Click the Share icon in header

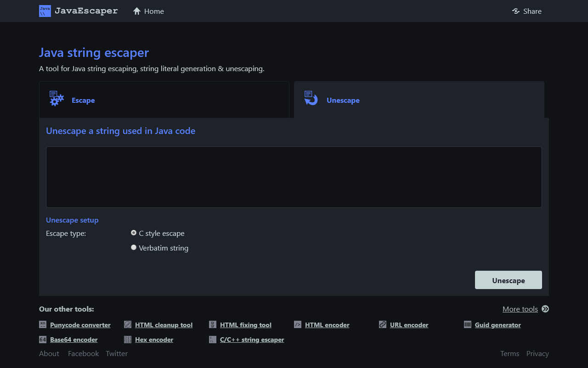pos(516,11)
